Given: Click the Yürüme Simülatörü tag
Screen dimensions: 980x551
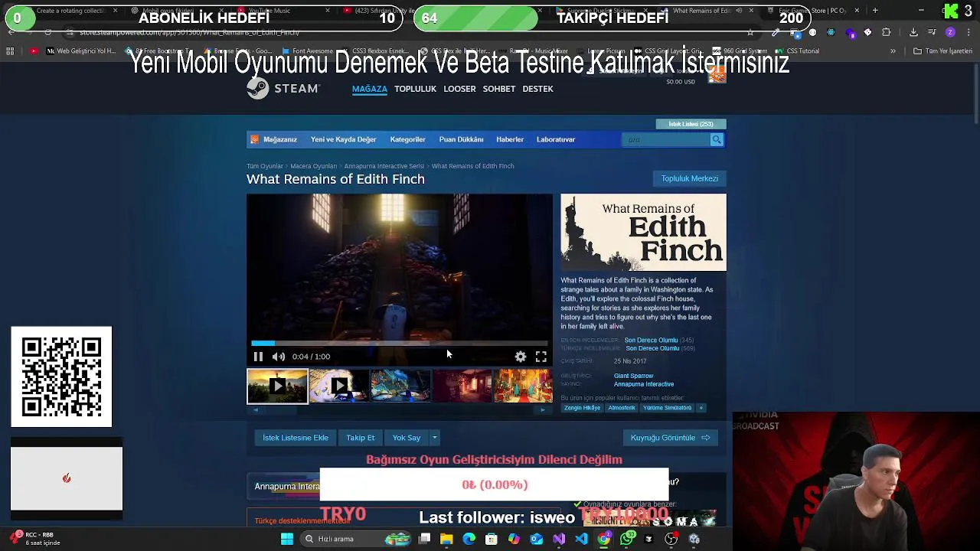Looking at the screenshot, I should tap(667, 408).
